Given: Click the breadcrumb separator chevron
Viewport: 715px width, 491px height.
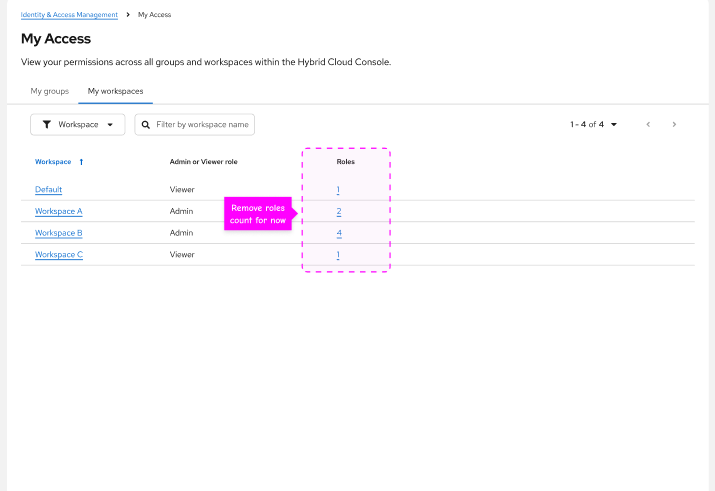Looking at the screenshot, I should coord(128,15).
